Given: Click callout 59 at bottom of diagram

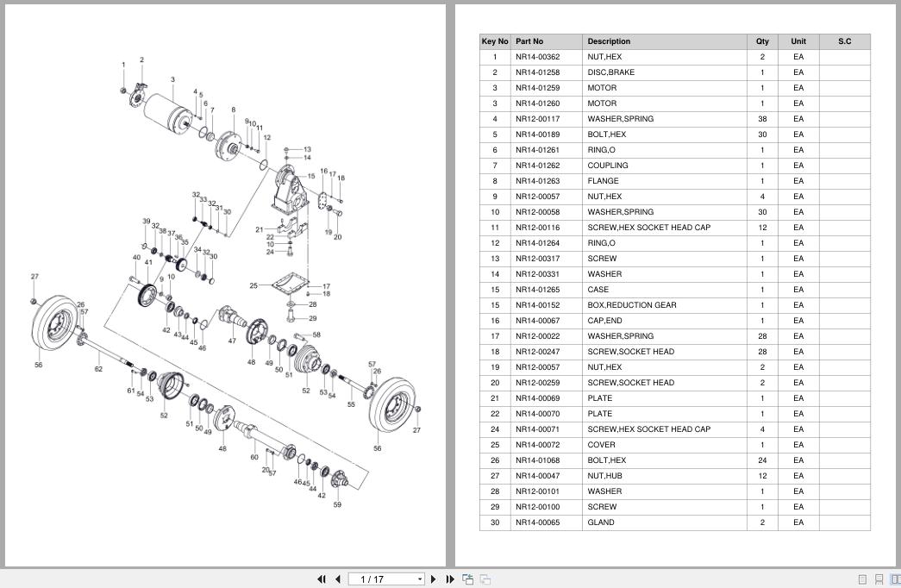Looking at the screenshot, I should tap(337, 504).
